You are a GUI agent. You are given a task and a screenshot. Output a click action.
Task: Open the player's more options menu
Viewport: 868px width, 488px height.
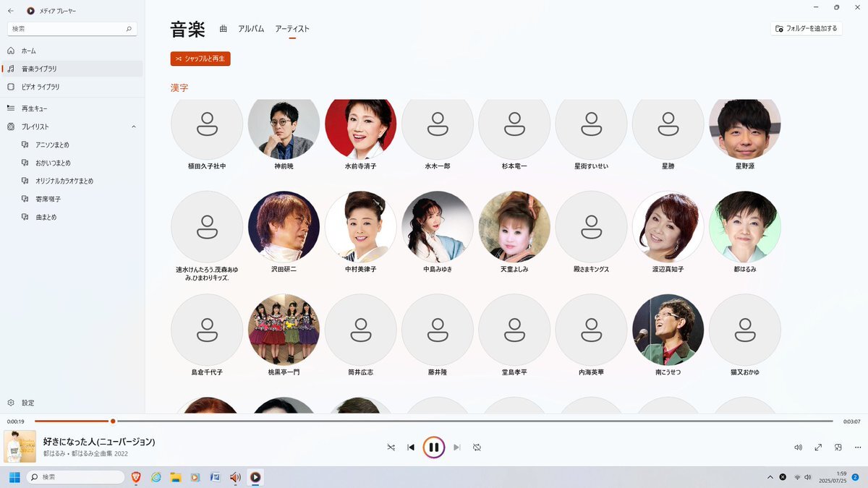[x=858, y=448]
